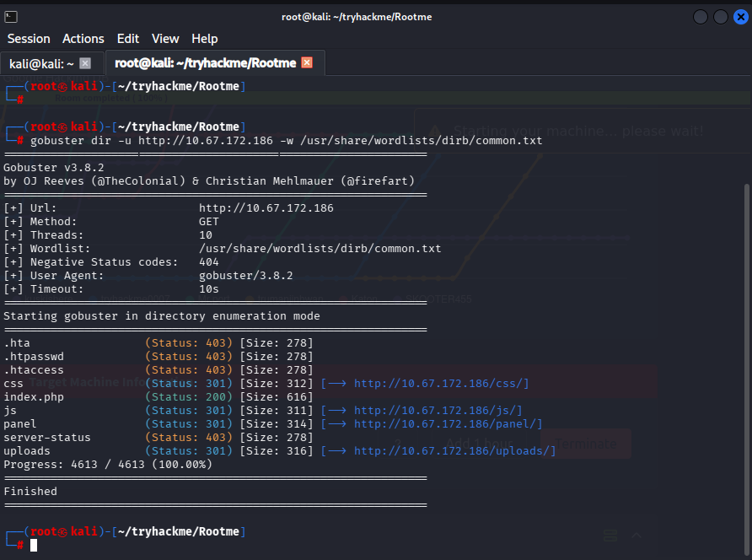Click the User Agent value gobuster/3.8.2
752x560 pixels.
[245, 275]
